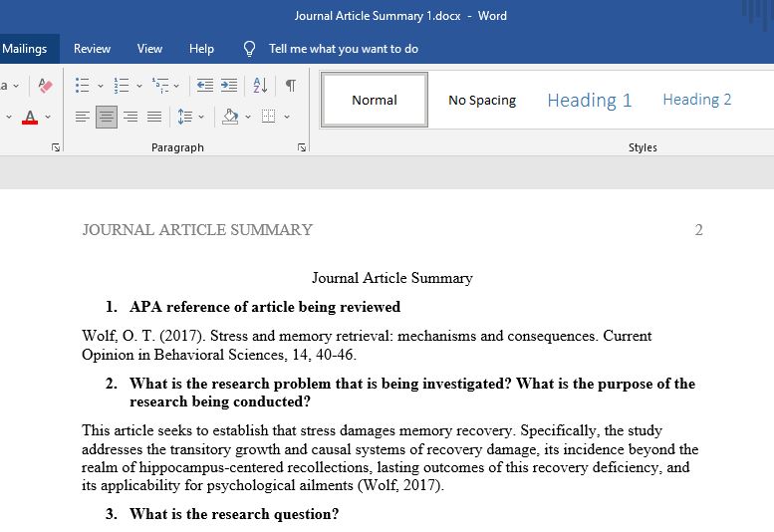Click the line ending '(Wolf, 2017).'
774x532 pixels.
(x=263, y=485)
